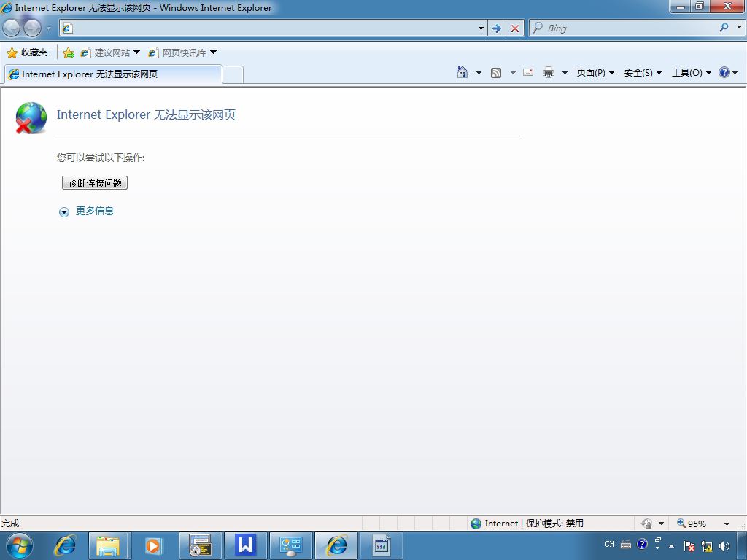This screenshot has height=560, width=747.
Task: Click the Windows Start orb
Action: (20, 545)
